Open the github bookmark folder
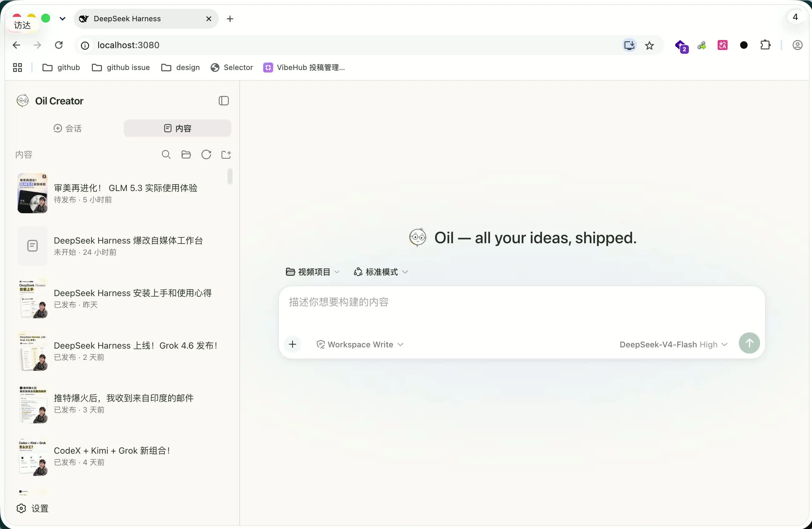The width and height of the screenshot is (812, 529). (61, 68)
